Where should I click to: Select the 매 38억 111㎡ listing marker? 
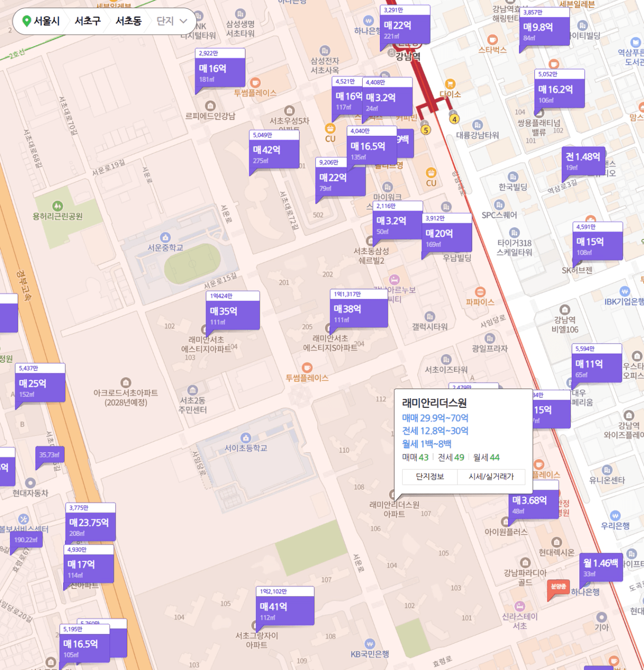coord(359,309)
